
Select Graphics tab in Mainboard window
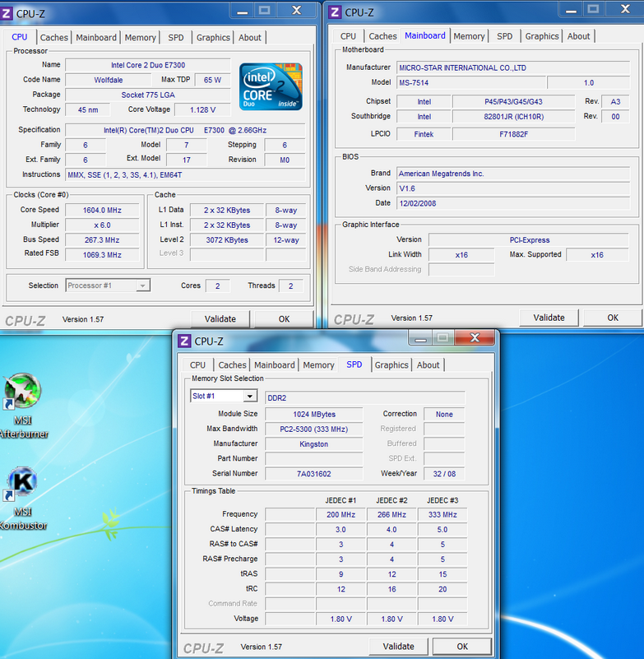point(542,36)
